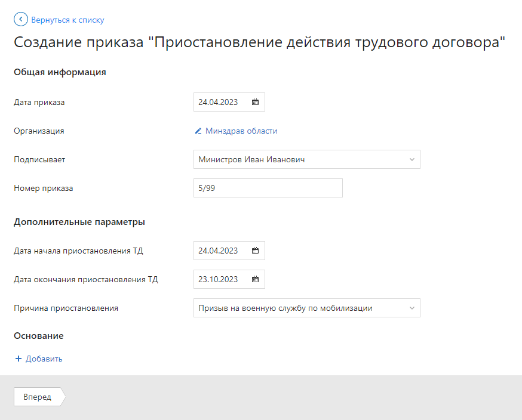Click the pencil edit icon beside Организация
This screenshot has height=420, width=522.
(198, 131)
